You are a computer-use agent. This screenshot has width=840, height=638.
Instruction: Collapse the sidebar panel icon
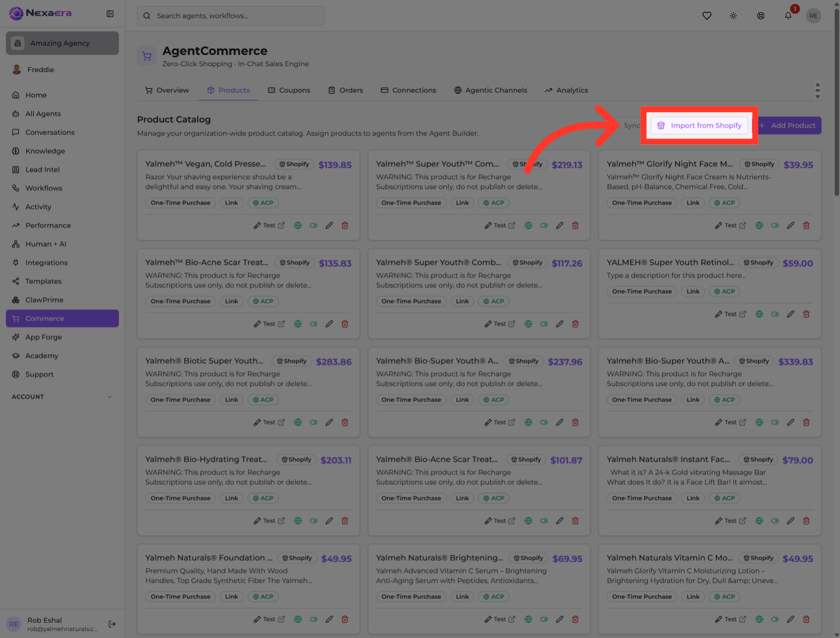(x=110, y=14)
